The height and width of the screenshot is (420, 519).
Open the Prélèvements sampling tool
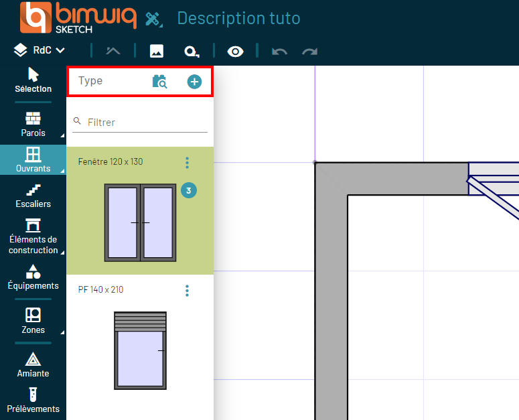point(33,400)
